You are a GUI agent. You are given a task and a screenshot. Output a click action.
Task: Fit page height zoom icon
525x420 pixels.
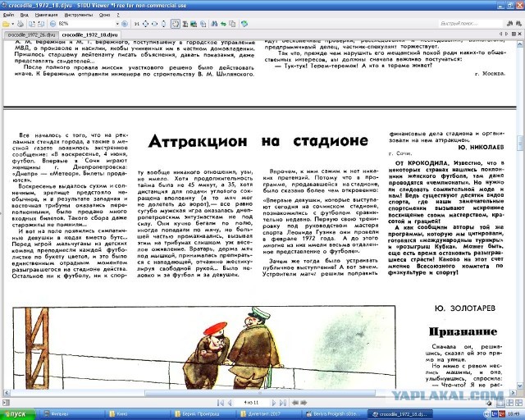[164, 24]
